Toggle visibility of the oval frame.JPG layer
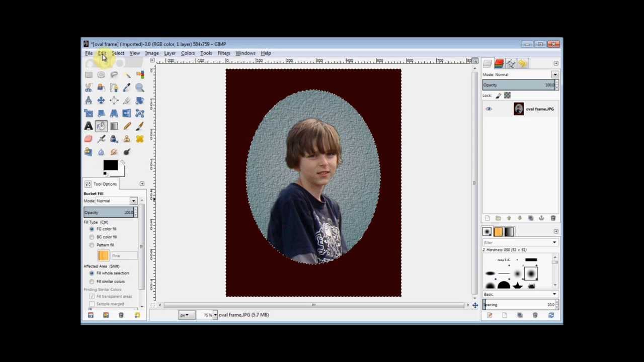The image size is (644, 362). tap(489, 109)
